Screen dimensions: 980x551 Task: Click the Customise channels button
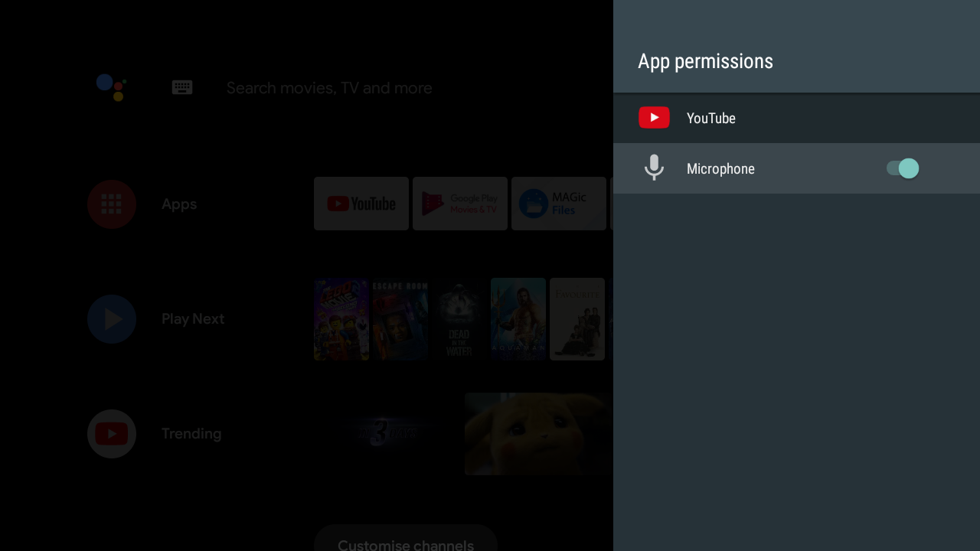pos(406,539)
